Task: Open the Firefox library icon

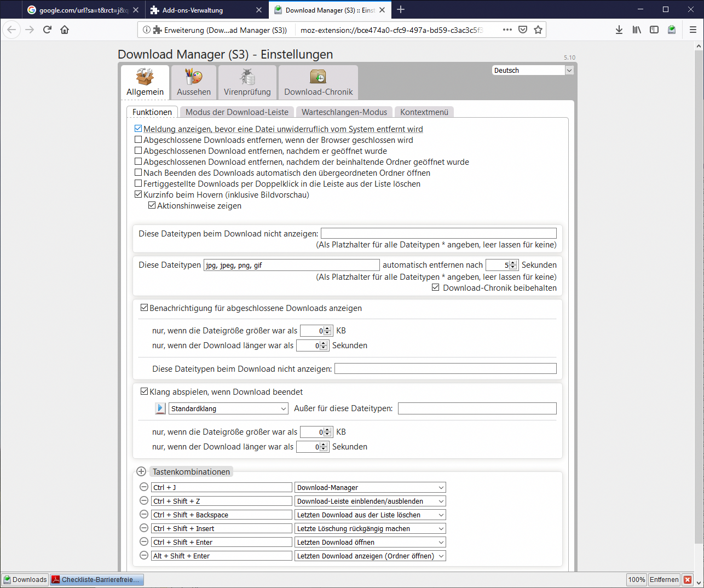Action: click(x=636, y=30)
